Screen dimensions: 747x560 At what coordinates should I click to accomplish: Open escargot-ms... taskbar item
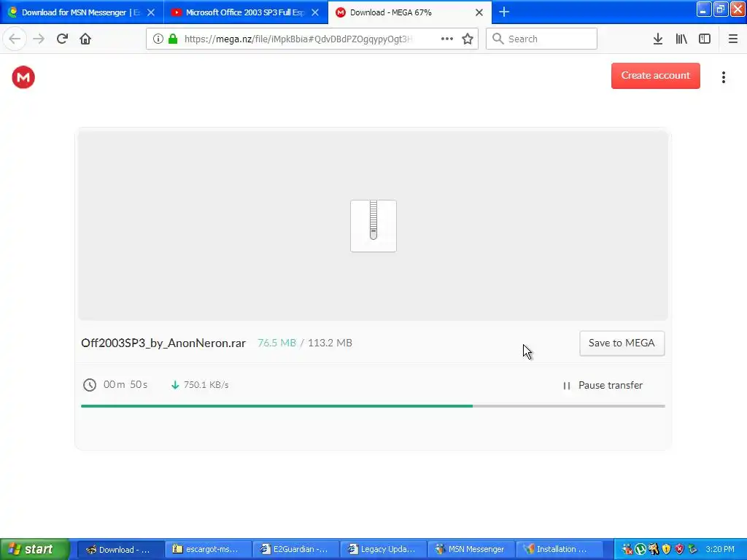[x=208, y=549]
